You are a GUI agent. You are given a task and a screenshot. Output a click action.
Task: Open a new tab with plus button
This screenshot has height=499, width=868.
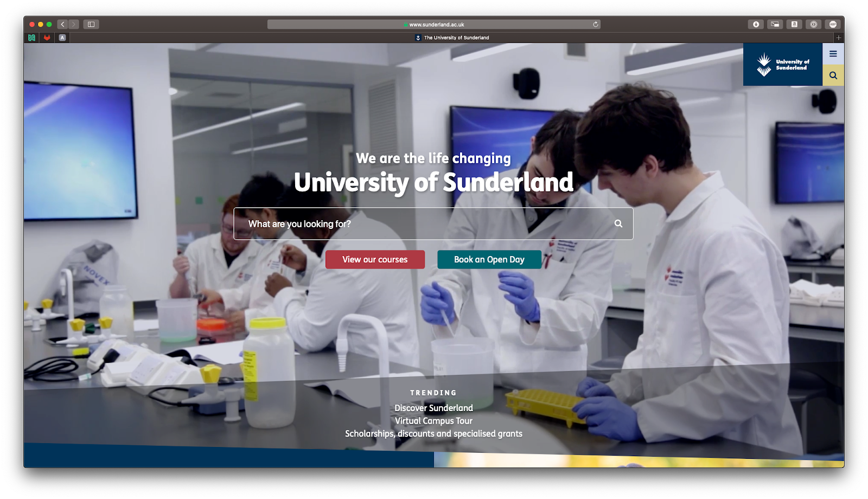(x=838, y=37)
